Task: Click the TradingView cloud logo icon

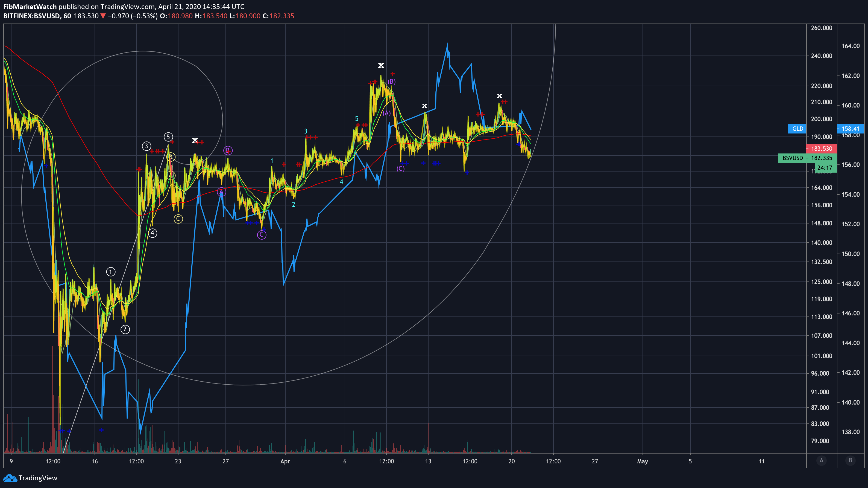Action: pos(10,478)
